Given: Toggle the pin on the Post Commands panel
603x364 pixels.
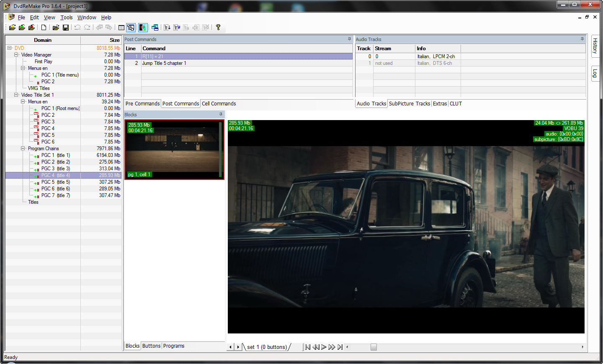Looking at the screenshot, I should click(349, 39).
